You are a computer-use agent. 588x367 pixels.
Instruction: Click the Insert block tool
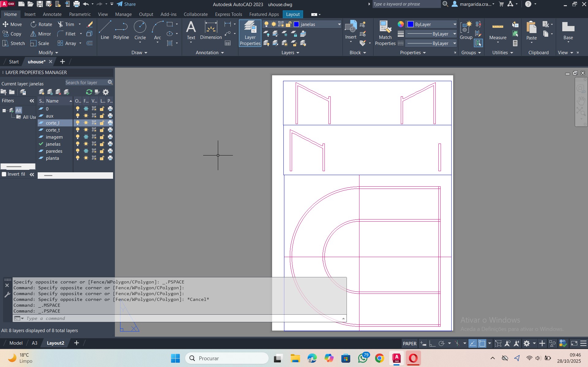351,30
